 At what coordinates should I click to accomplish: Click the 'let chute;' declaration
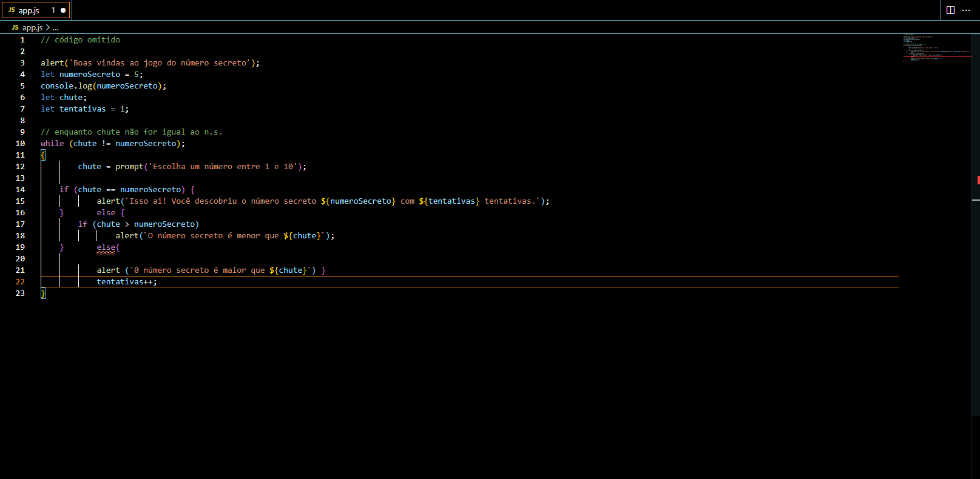click(64, 98)
